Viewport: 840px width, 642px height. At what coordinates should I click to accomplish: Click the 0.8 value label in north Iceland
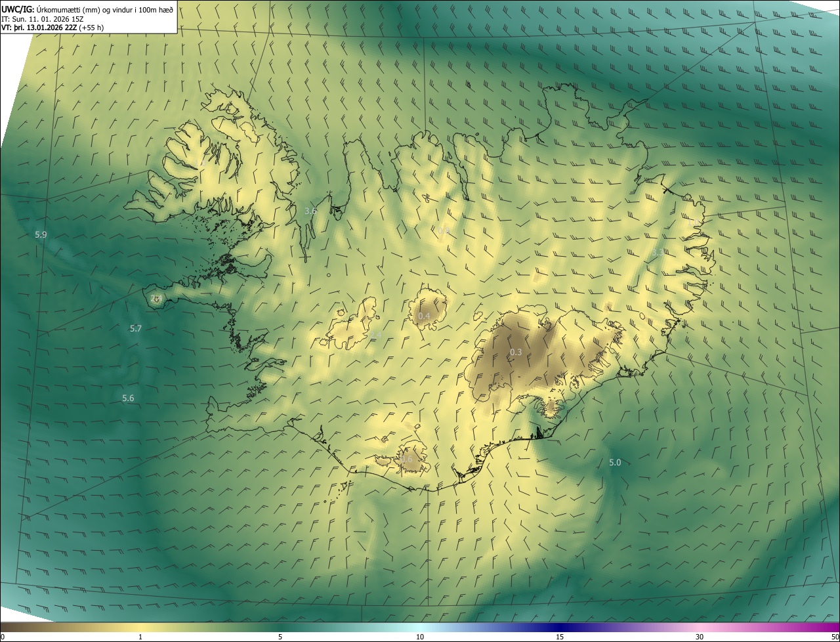pyautogui.click(x=444, y=230)
